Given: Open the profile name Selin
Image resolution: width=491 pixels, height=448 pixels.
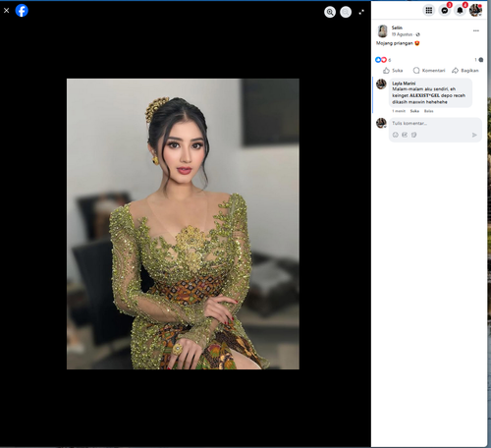Looking at the screenshot, I should 397,28.
